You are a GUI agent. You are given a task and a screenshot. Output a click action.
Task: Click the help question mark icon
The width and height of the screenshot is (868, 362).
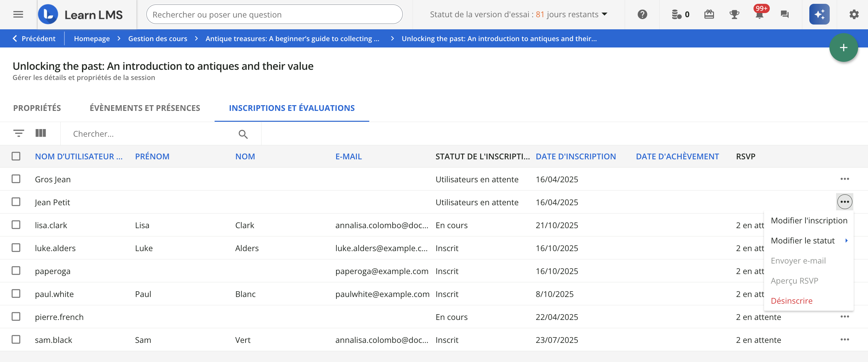pyautogui.click(x=642, y=14)
